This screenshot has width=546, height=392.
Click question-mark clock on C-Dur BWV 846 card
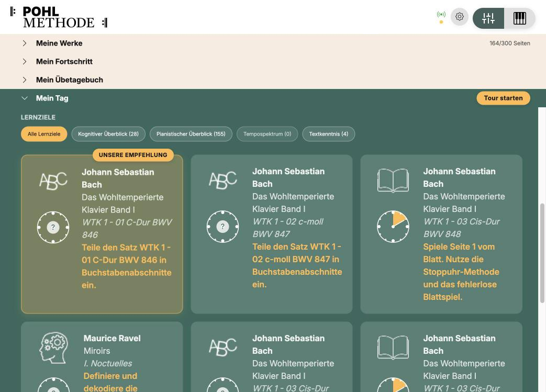[53, 227]
